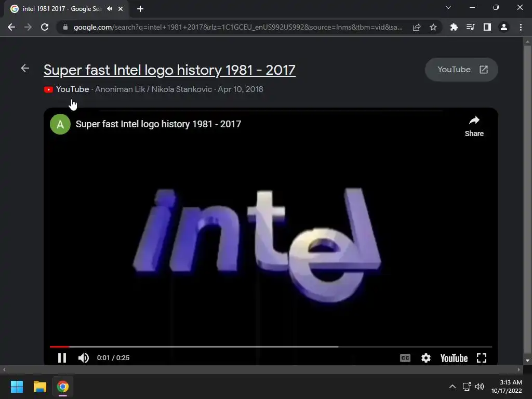Close the intel 1981 2017 tab
Image resolution: width=532 pixels, height=399 pixels.
[x=121, y=9]
